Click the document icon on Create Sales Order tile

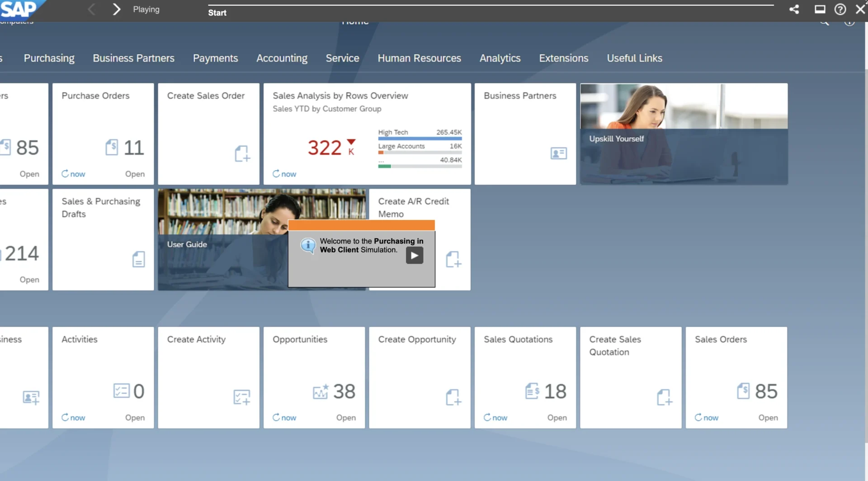242,154
